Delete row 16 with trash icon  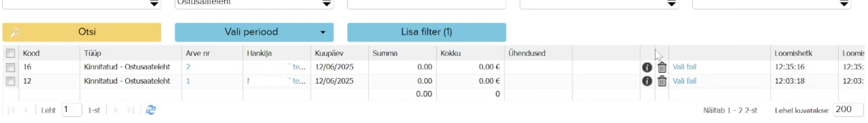[662, 67]
